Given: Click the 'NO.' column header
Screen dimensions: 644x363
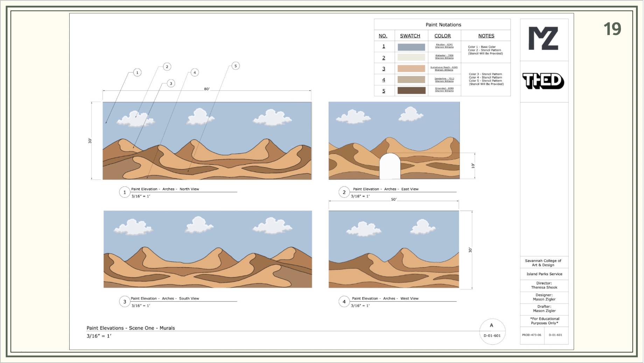Looking at the screenshot, I should [x=383, y=36].
